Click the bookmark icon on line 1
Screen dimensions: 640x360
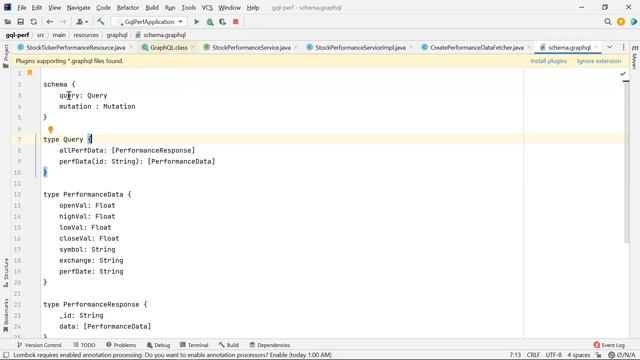[x=30, y=73]
